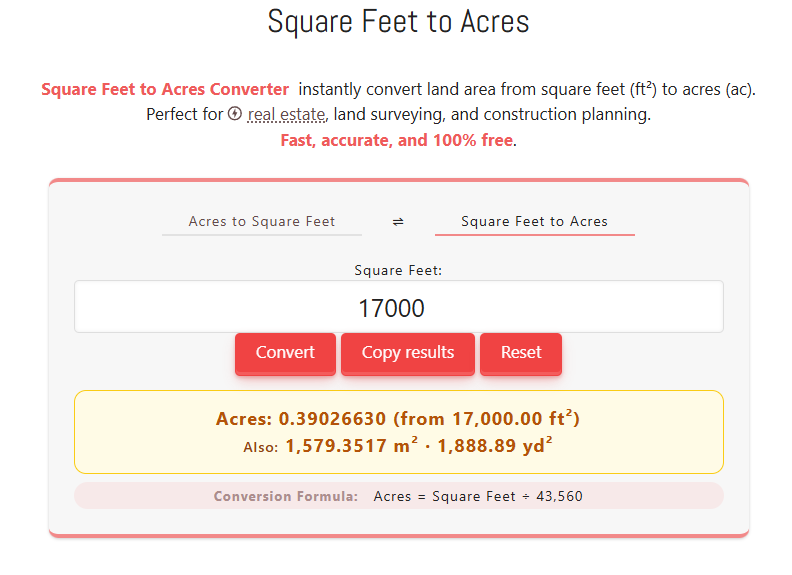
Task: Click the Square Feet label above the input
Action: (398, 270)
